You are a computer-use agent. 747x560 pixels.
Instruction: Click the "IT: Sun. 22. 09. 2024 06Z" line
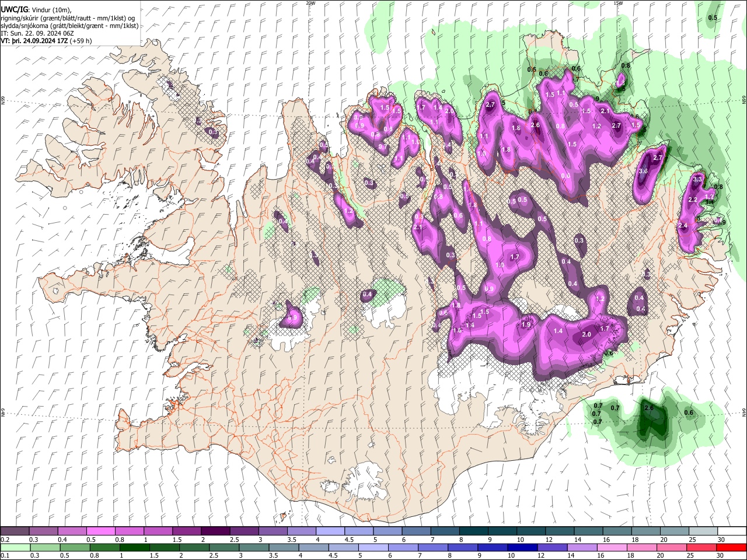click(x=37, y=33)
